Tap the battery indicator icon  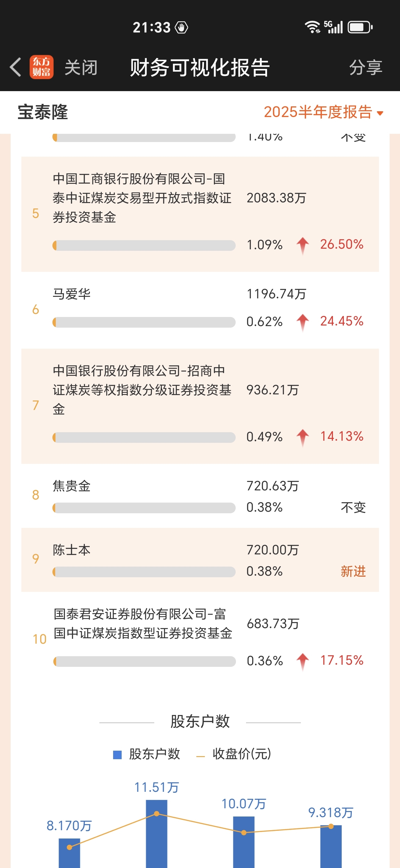pyautogui.click(x=360, y=27)
